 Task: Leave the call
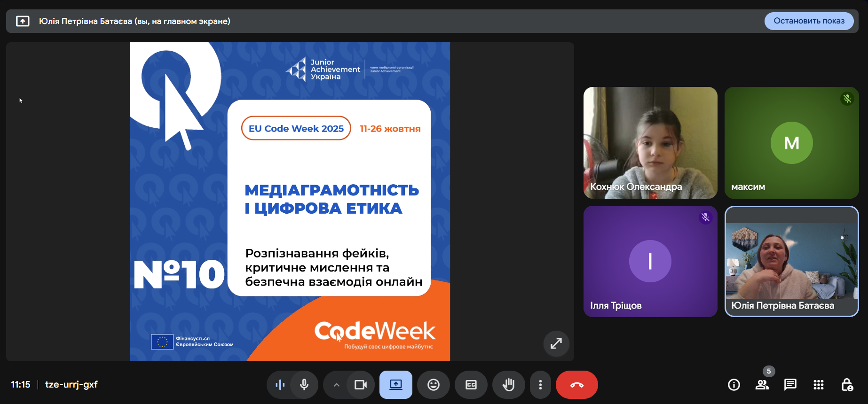click(x=576, y=385)
